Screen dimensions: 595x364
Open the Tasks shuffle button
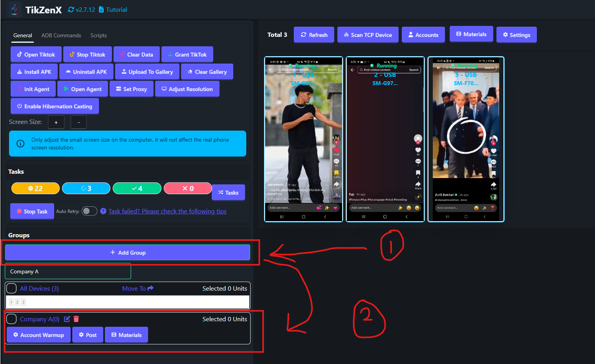coord(228,193)
